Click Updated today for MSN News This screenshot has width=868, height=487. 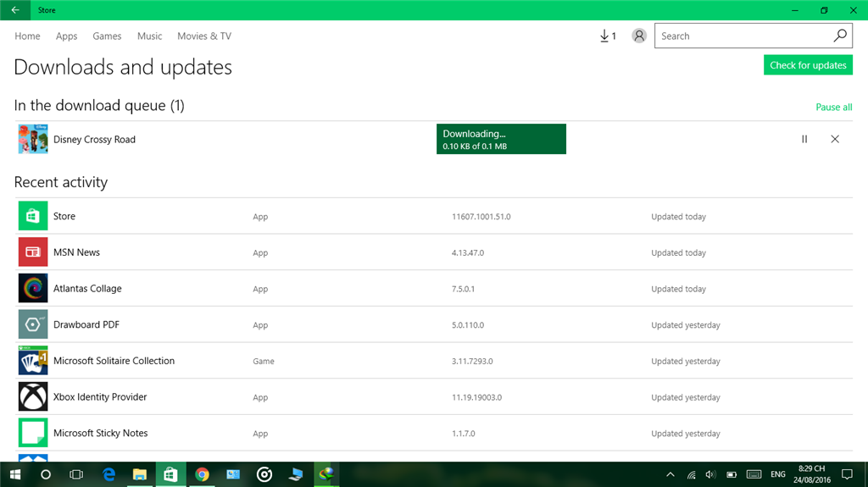click(x=678, y=252)
